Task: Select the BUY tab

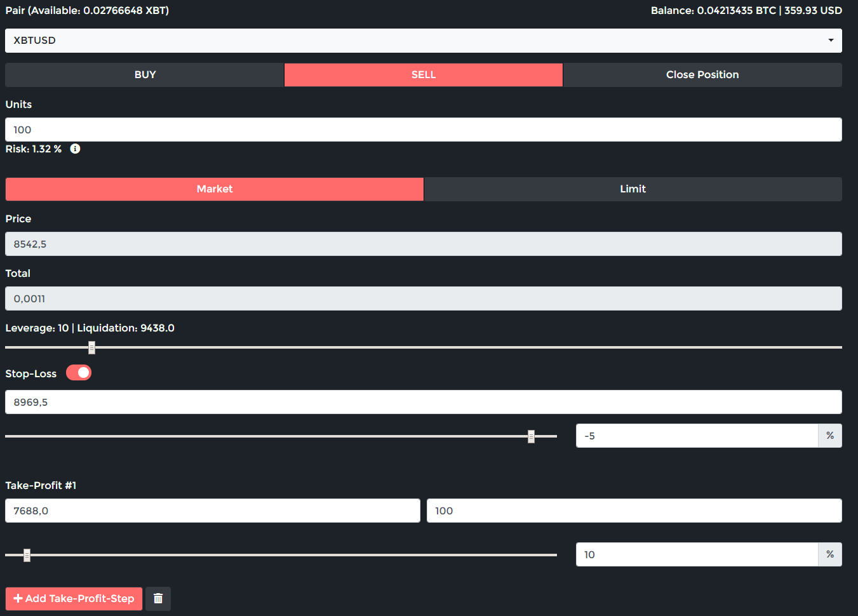Action: pos(145,75)
